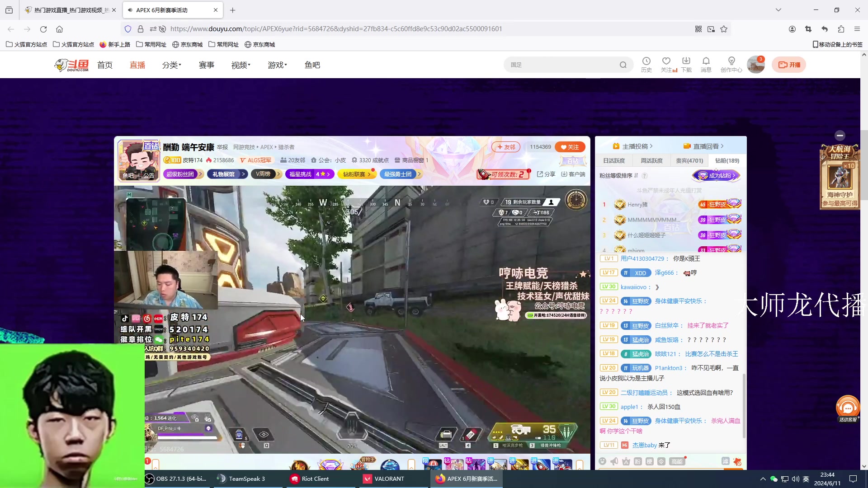Open the user avatar with red badge
Viewport: 868px width, 488px height.
coord(756,65)
